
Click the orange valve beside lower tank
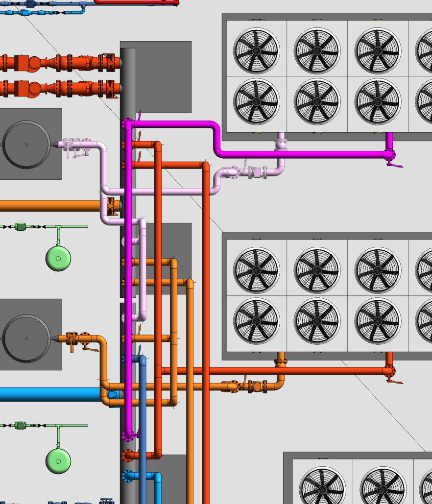tap(73, 339)
